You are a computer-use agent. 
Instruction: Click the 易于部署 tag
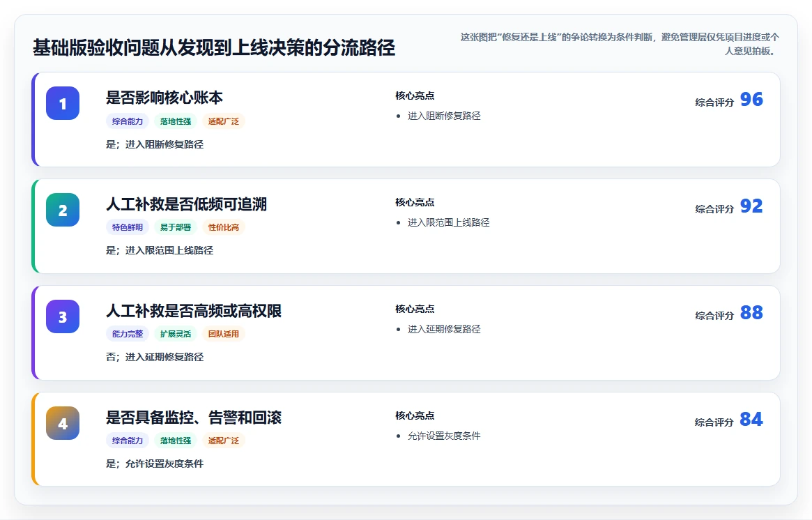point(176,227)
